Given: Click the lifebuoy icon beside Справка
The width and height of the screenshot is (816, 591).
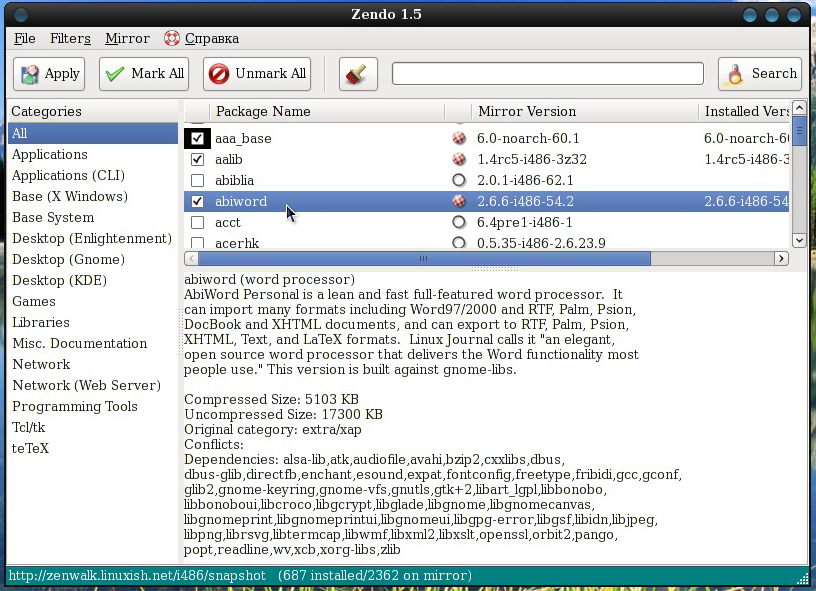Looking at the screenshot, I should (x=171, y=38).
